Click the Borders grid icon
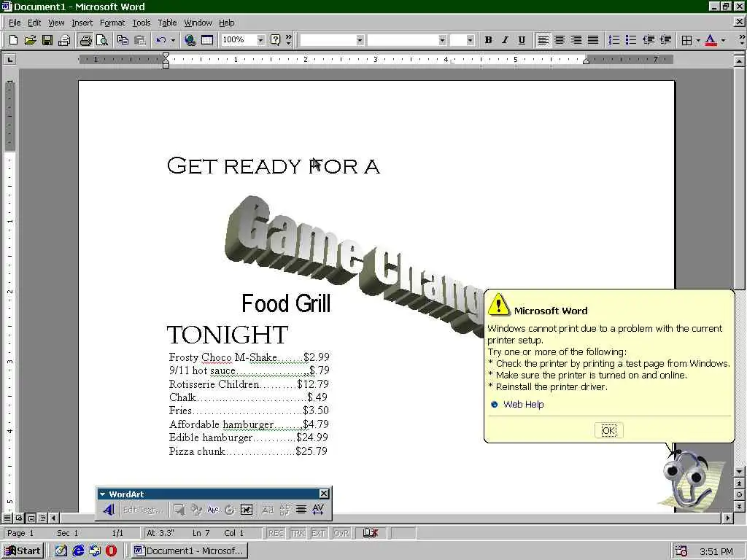The image size is (747, 560). coord(686,40)
